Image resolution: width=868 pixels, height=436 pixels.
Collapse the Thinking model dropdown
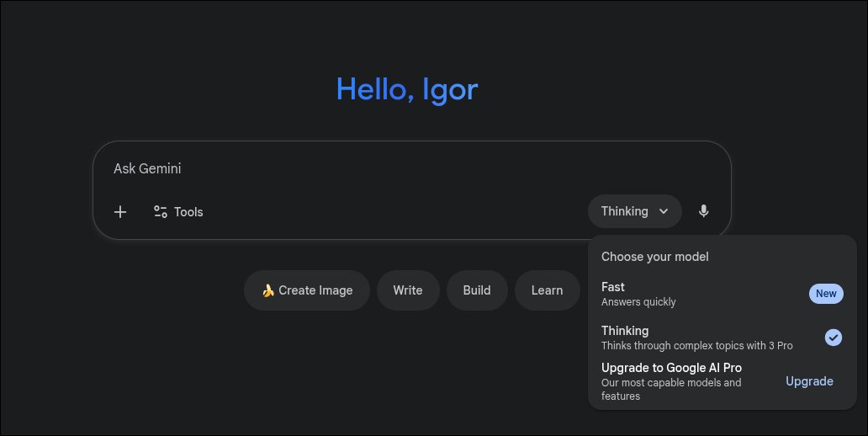tap(634, 211)
